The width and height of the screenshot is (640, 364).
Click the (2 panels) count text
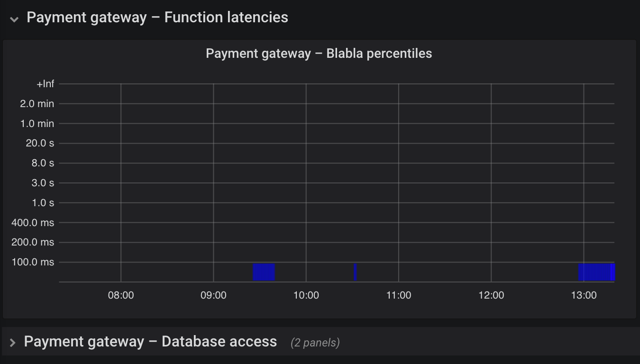pyautogui.click(x=315, y=343)
